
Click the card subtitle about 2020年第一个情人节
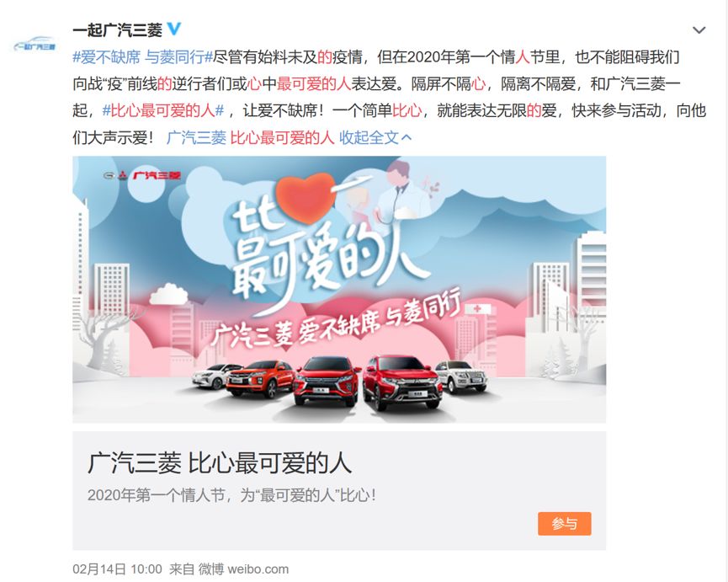231,495
